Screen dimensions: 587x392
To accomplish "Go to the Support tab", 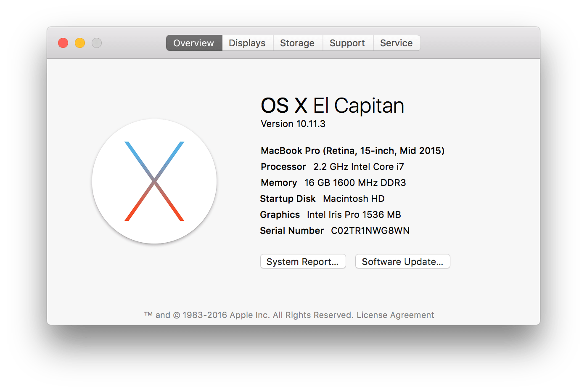I will coord(347,43).
